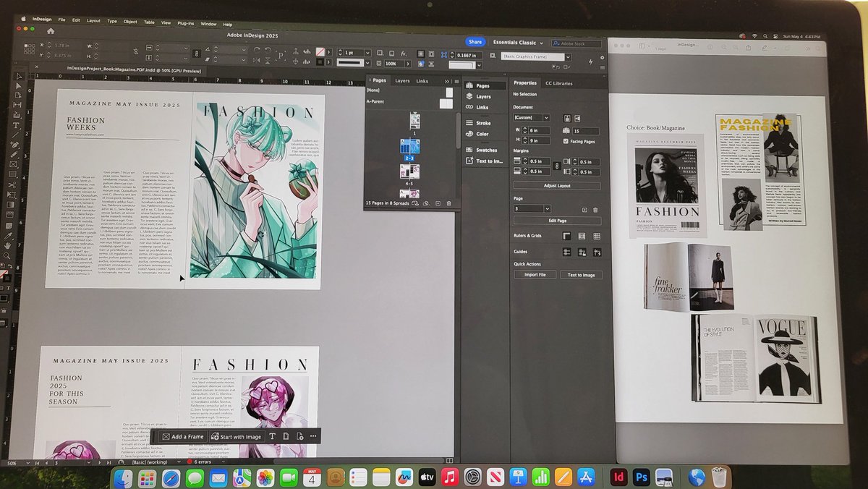Open the Layout menu
This screenshot has width=868, height=489.
tap(93, 21)
